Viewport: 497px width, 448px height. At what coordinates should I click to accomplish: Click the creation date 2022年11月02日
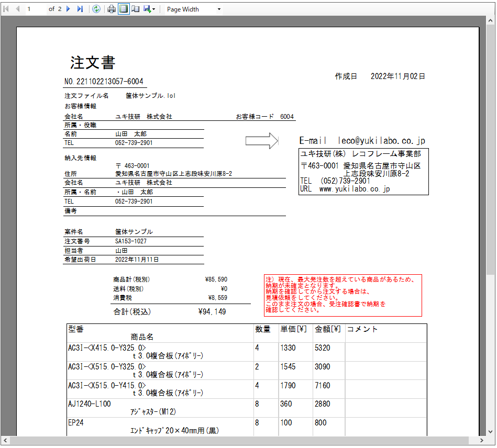click(x=398, y=76)
